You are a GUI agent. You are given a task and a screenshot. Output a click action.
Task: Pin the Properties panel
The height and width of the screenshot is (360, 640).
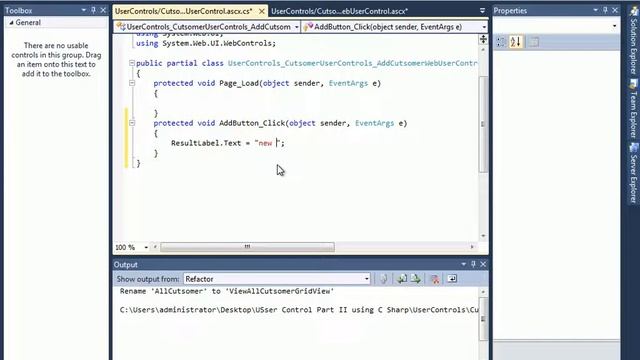coord(605,10)
